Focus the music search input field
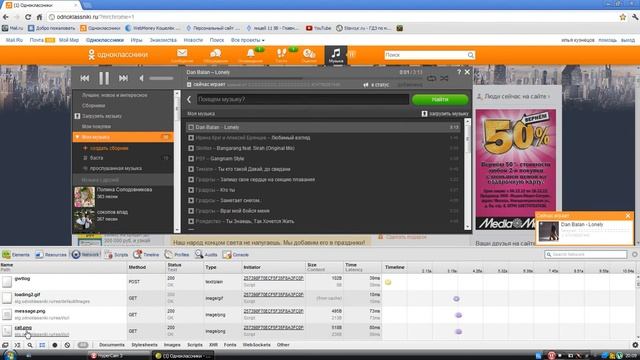 click(x=302, y=99)
